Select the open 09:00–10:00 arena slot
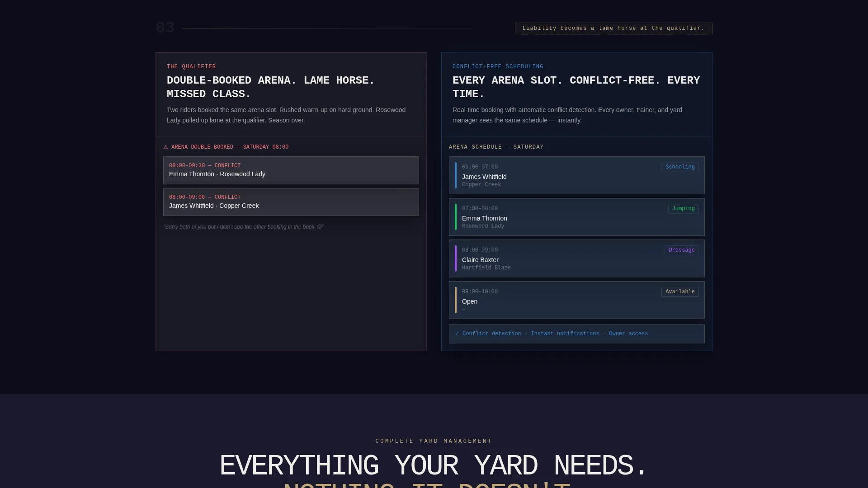Image resolution: width=868 pixels, height=488 pixels. pos(576,300)
